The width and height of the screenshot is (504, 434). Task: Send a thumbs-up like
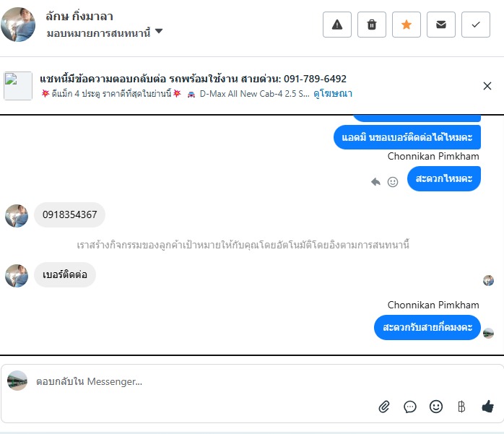(487, 406)
